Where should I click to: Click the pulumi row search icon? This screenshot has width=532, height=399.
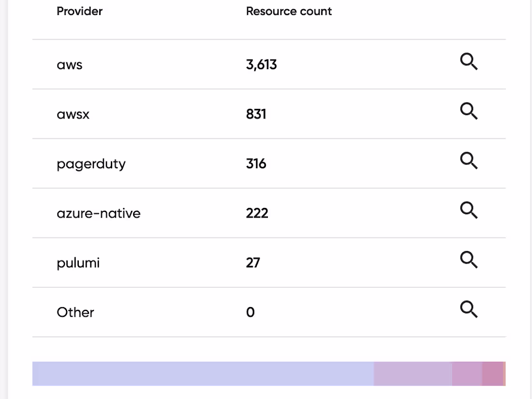point(468,260)
